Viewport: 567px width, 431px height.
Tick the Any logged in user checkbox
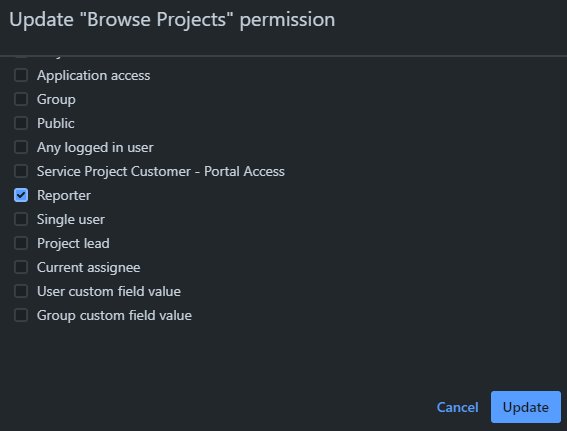point(21,147)
